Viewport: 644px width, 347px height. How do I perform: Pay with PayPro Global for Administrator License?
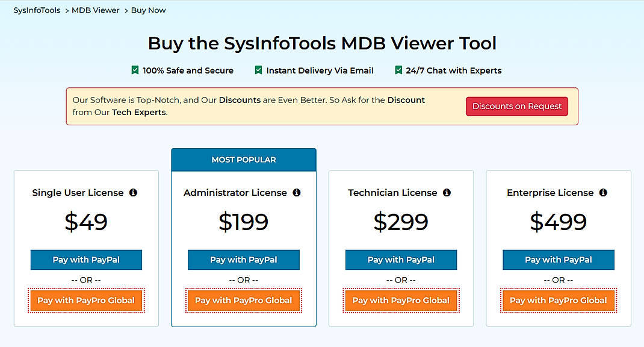[x=244, y=301]
